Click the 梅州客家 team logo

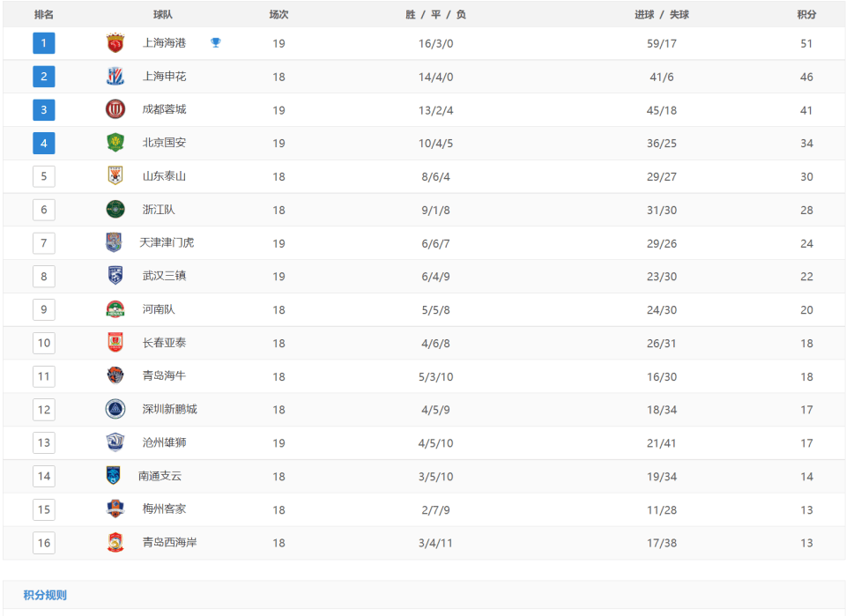tap(115, 509)
